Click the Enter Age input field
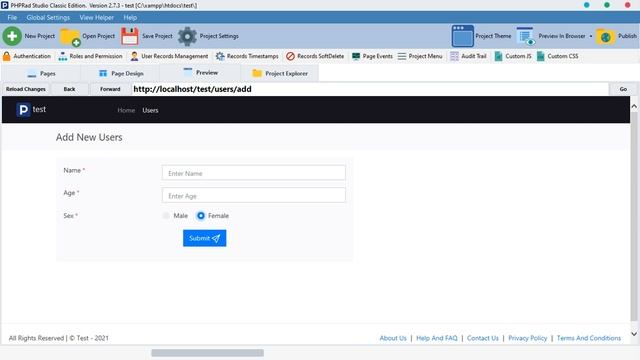The width and height of the screenshot is (640, 360). coord(253,196)
